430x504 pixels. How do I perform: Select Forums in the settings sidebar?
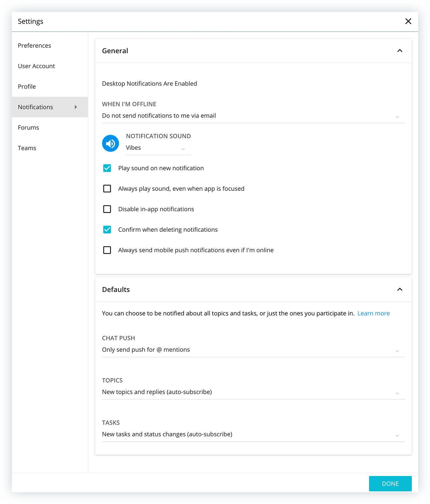(28, 127)
